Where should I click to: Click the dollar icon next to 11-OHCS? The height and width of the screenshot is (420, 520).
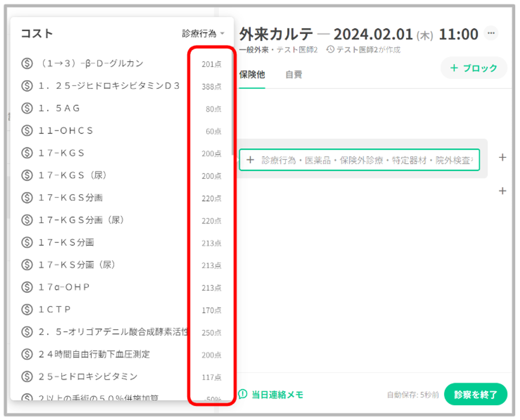(27, 131)
